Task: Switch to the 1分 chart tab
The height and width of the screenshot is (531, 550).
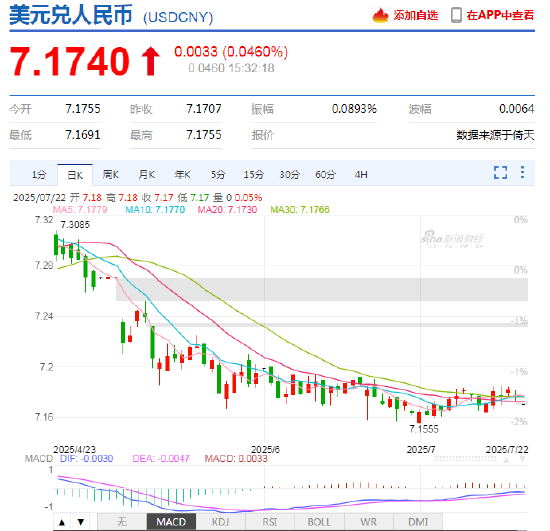Action: pos(39,175)
